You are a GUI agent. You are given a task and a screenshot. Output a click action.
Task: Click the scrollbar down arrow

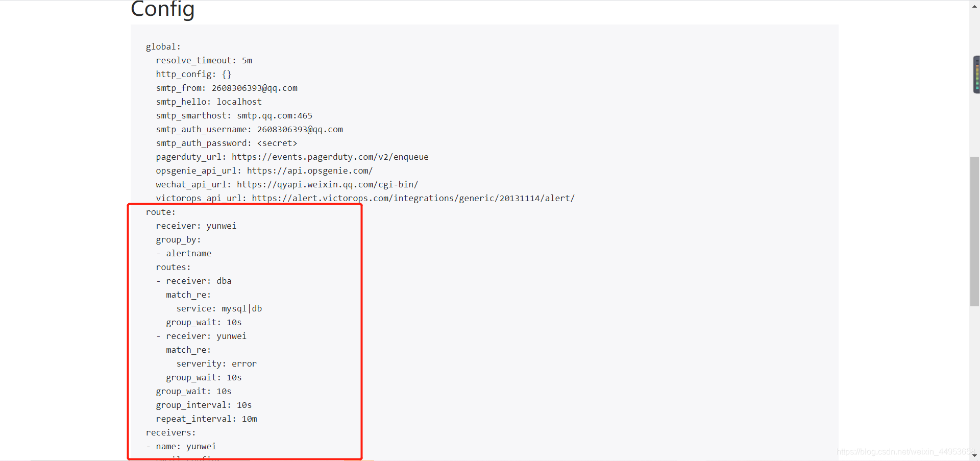974,455
